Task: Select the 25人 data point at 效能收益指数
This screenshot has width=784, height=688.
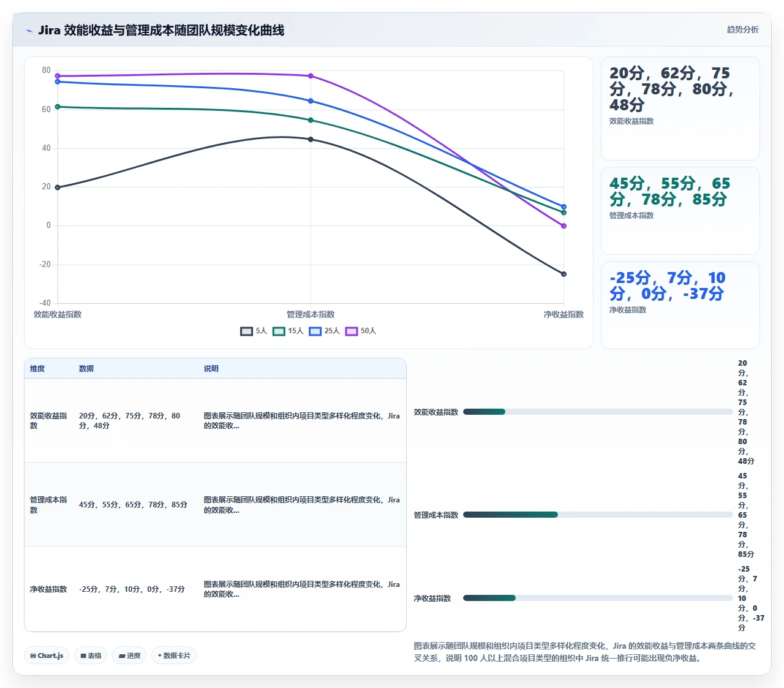Action: click(58, 81)
